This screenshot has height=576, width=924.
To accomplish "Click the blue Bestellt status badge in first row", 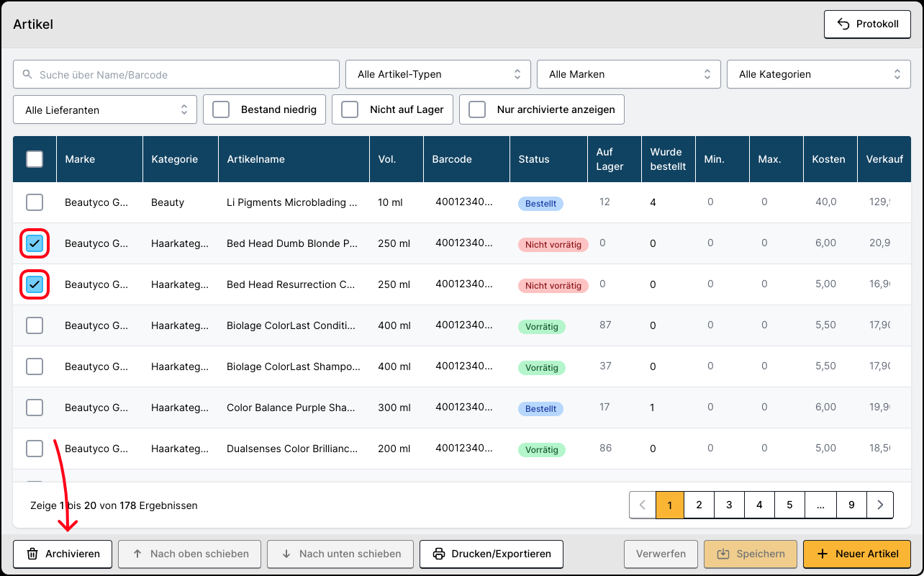I will click(x=540, y=204).
